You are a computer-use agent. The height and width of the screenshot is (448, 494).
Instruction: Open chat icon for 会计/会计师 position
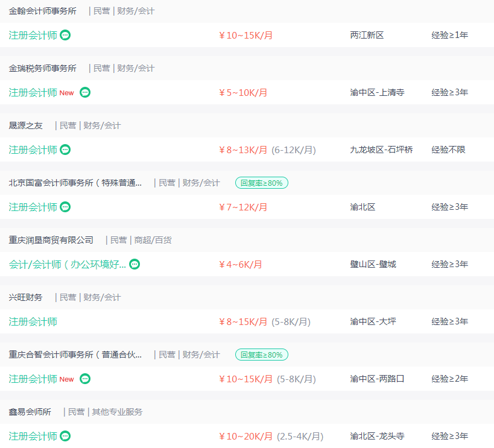pyautogui.click(x=135, y=264)
